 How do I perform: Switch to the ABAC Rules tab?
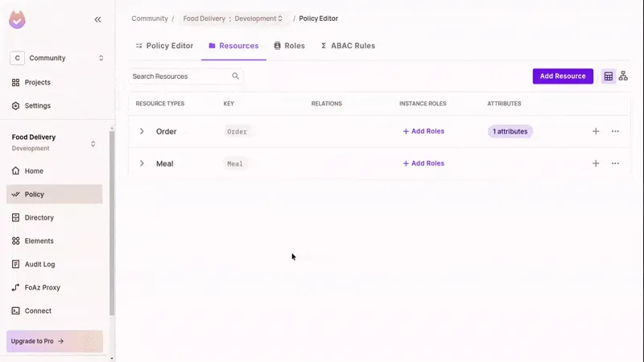[x=348, y=46]
